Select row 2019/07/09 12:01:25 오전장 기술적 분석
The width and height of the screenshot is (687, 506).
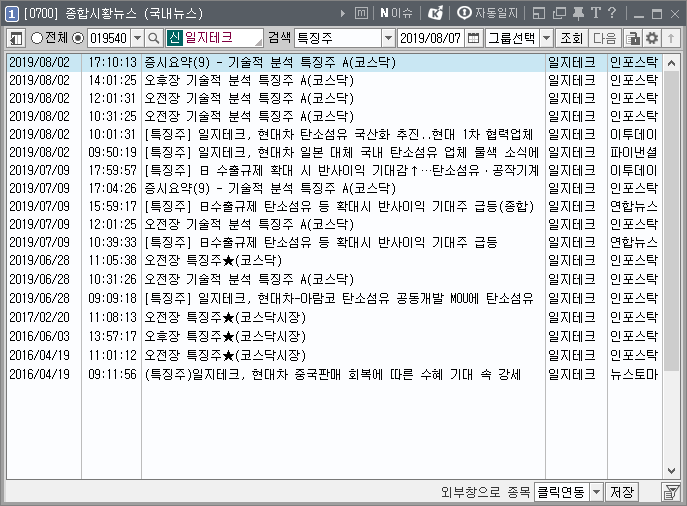[x=334, y=224]
